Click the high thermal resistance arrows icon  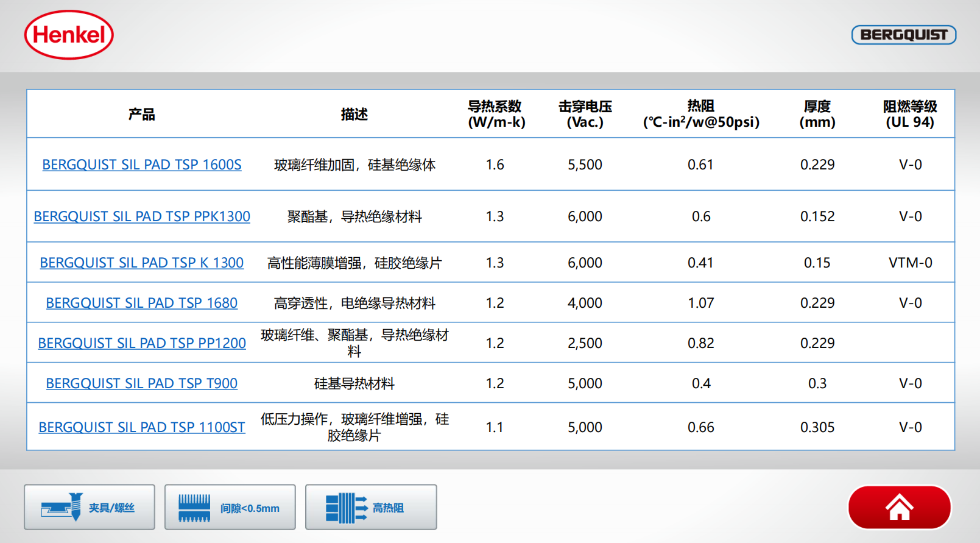click(x=346, y=508)
